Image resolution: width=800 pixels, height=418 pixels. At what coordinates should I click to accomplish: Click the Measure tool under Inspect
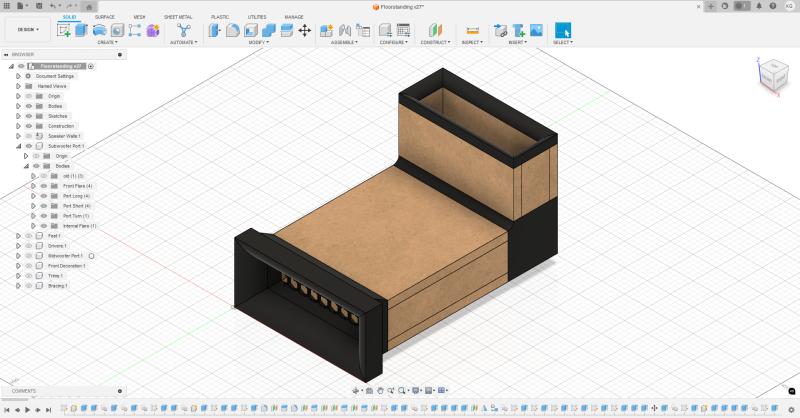click(x=472, y=30)
